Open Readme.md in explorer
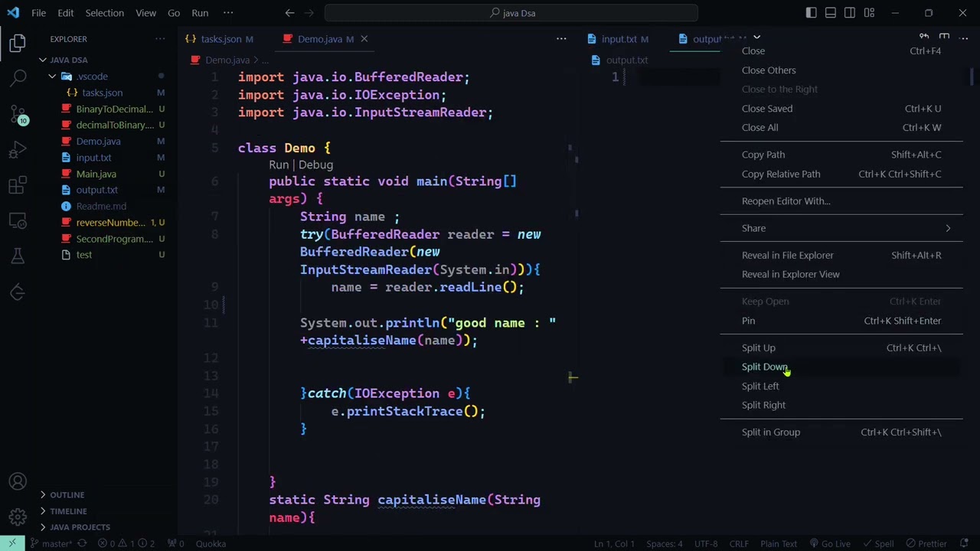The image size is (980, 551). [x=103, y=206]
